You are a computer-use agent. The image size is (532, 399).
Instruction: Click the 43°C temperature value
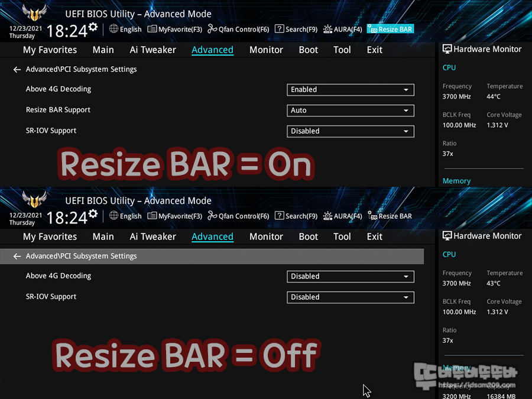pos(494,283)
